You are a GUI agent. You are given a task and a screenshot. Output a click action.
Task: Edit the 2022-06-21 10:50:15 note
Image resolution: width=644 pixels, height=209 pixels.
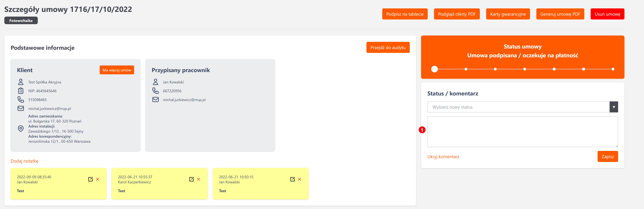coord(292,179)
